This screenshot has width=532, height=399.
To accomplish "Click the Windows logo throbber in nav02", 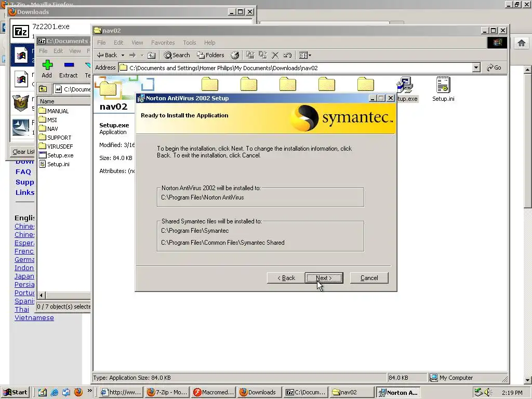I will [497, 43].
